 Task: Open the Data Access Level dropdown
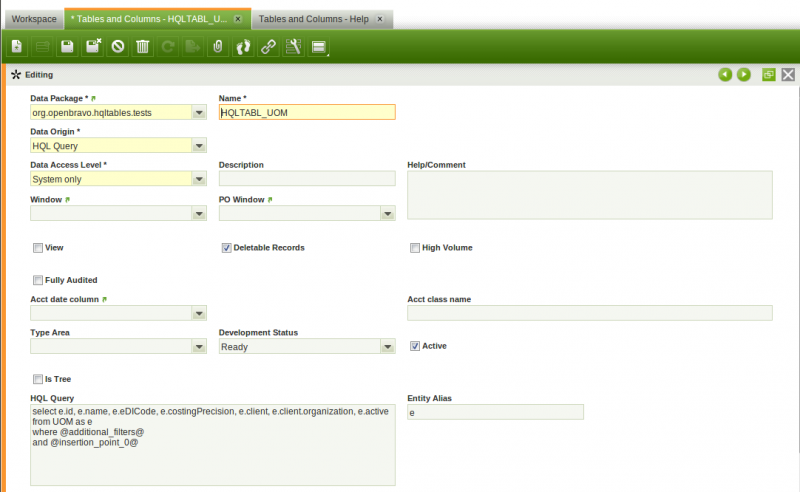[x=199, y=179]
